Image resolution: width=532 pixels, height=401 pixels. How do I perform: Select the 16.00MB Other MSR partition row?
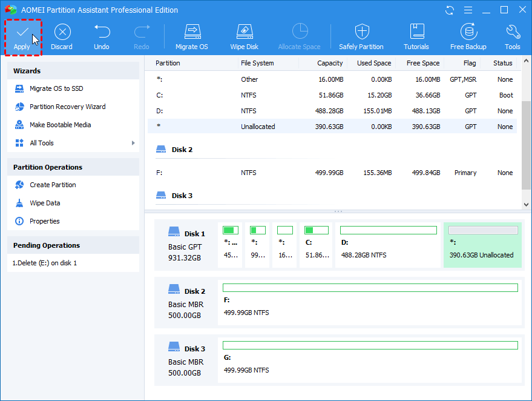(332, 79)
